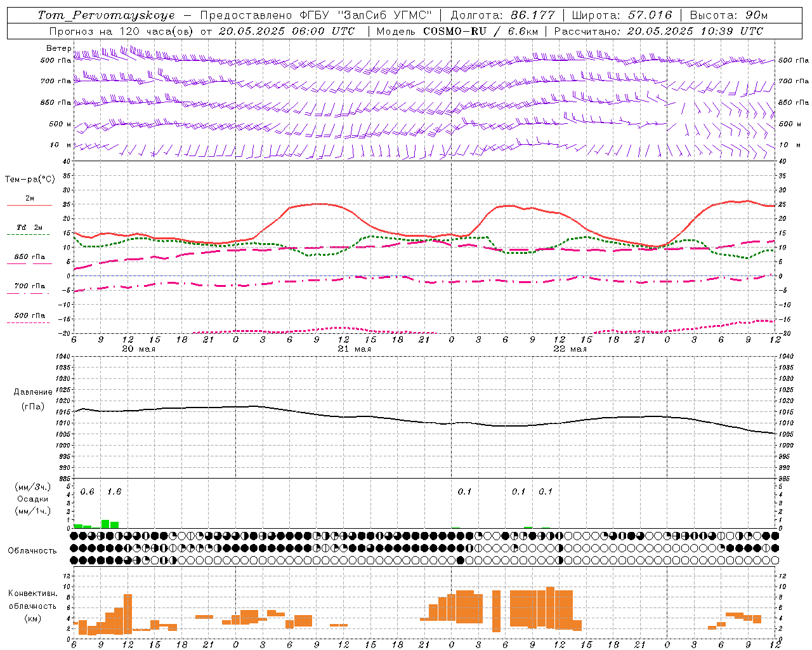Click the 'Тем-ра(°C)' temperature label
The height and width of the screenshot is (650, 812).
click(x=30, y=180)
